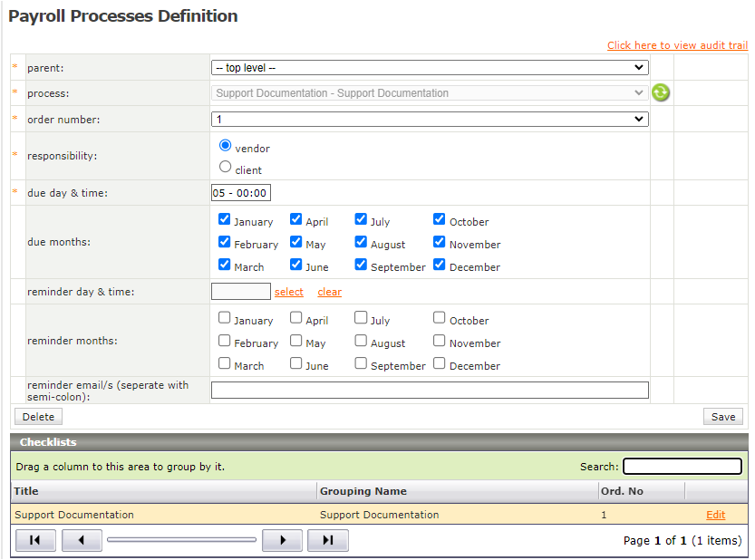This screenshot has height=560, width=755.
Task: Uncheck January in due months
Action: click(225, 219)
